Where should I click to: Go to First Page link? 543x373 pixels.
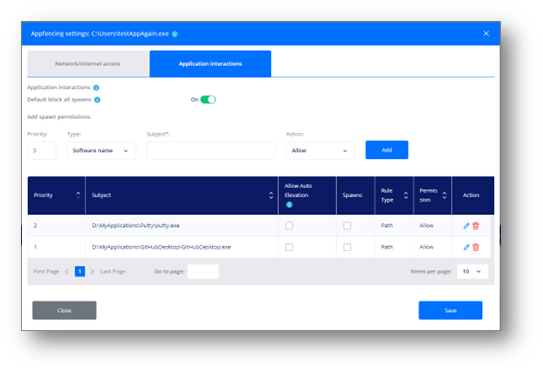tap(46, 272)
